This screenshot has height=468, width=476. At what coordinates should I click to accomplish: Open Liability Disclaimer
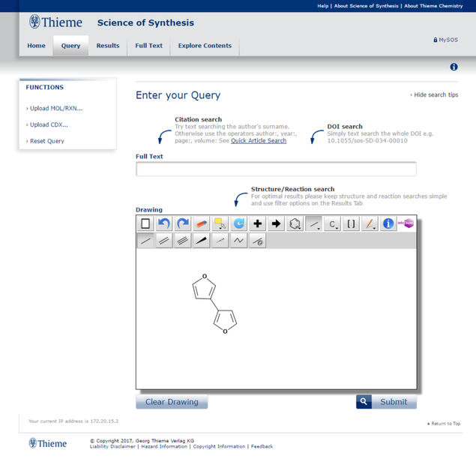point(112,446)
